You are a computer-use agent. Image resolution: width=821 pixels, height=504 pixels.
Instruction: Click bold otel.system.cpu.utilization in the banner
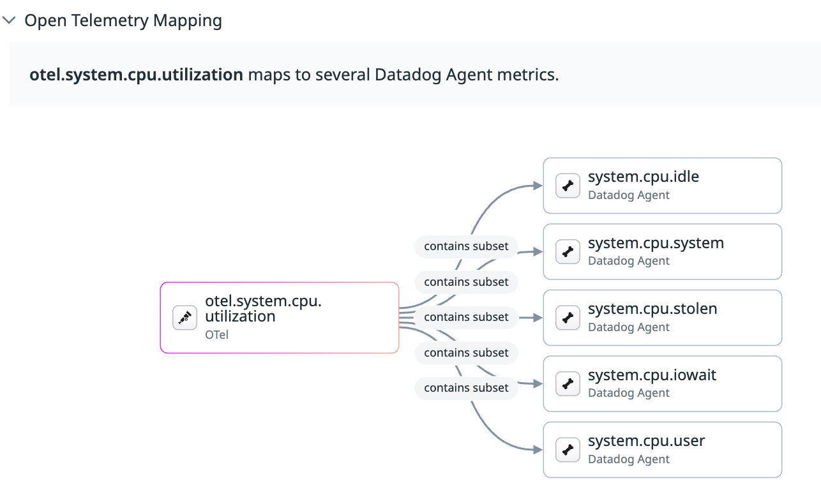tap(136, 75)
